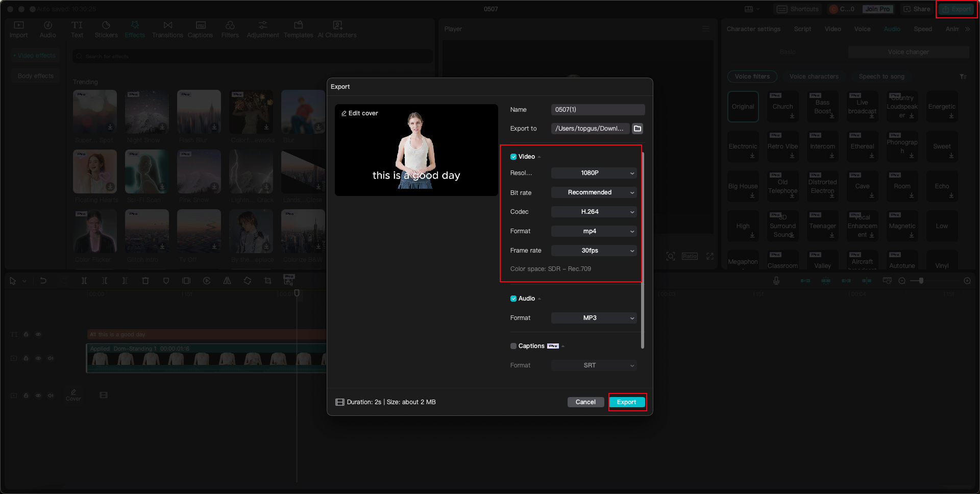
Task: Click the Search for effects field
Action: (x=253, y=56)
